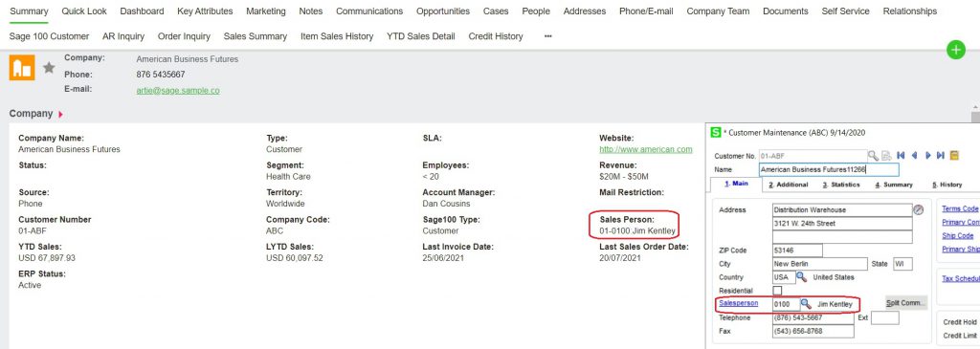Image resolution: width=980 pixels, height=349 pixels.
Task: Select 4. Summary tab in Customer Maintenance
Action: (894, 185)
